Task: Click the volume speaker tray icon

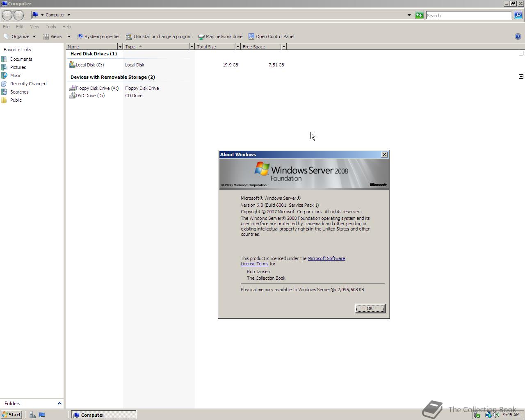Action: [x=496, y=415]
